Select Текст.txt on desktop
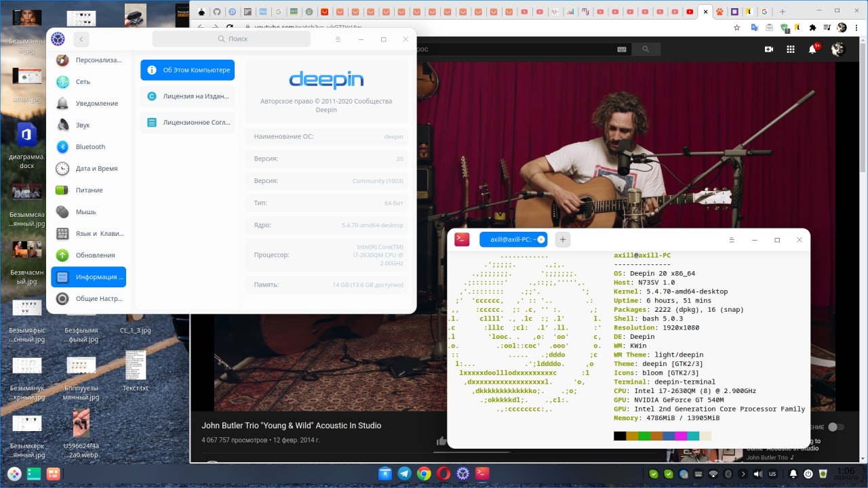868x488 pixels. point(135,371)
